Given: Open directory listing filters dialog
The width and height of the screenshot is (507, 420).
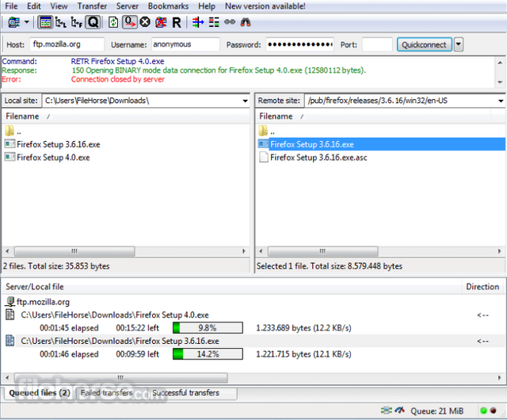Looking at the screenshot, I should click(x=198, y=22).
